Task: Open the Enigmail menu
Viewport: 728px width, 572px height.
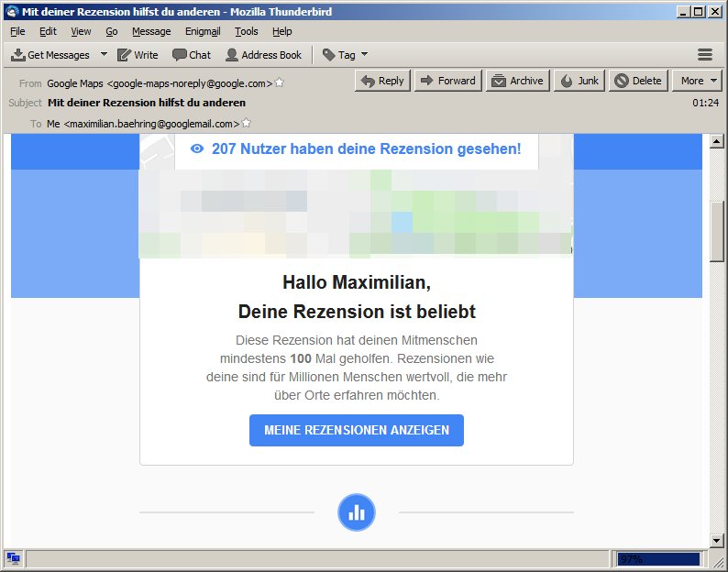Action: (203, 31)
